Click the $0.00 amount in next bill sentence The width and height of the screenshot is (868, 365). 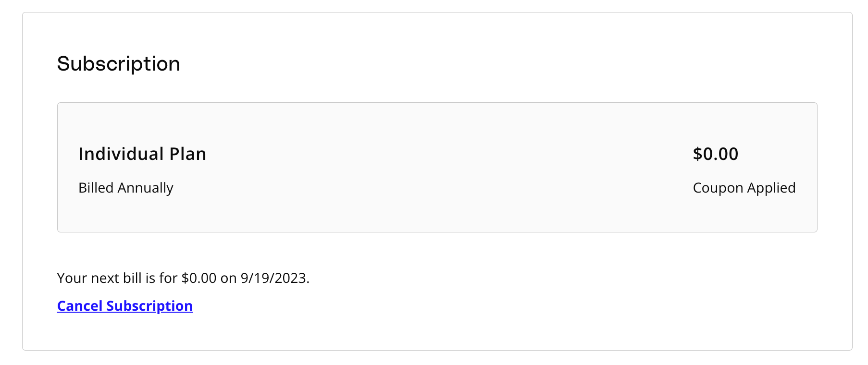pyautogui.click(x=198, y=278)
